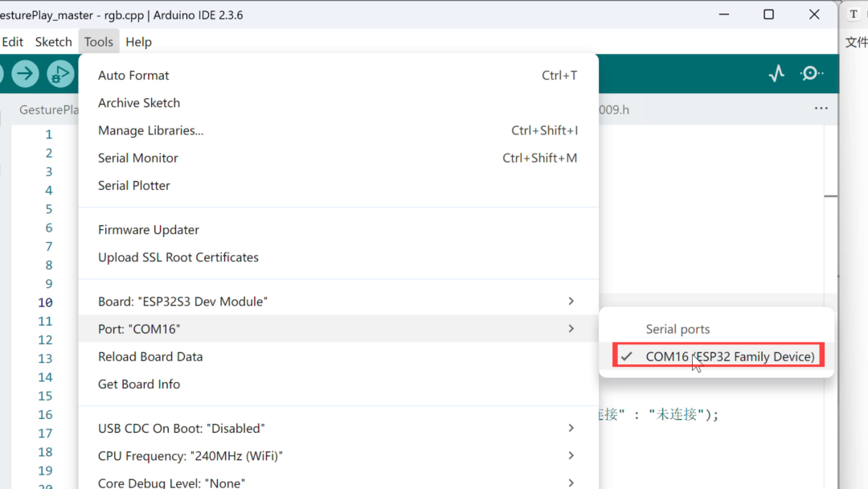This screenshot has width=868, height=489.
Task: Click the T icon in the side window
Action: click(x=854, y=14)
